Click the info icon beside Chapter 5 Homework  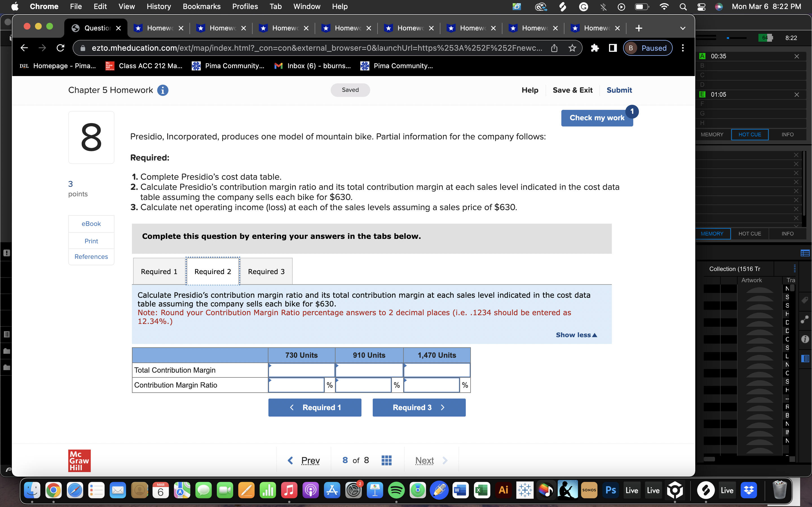(163, 90)
